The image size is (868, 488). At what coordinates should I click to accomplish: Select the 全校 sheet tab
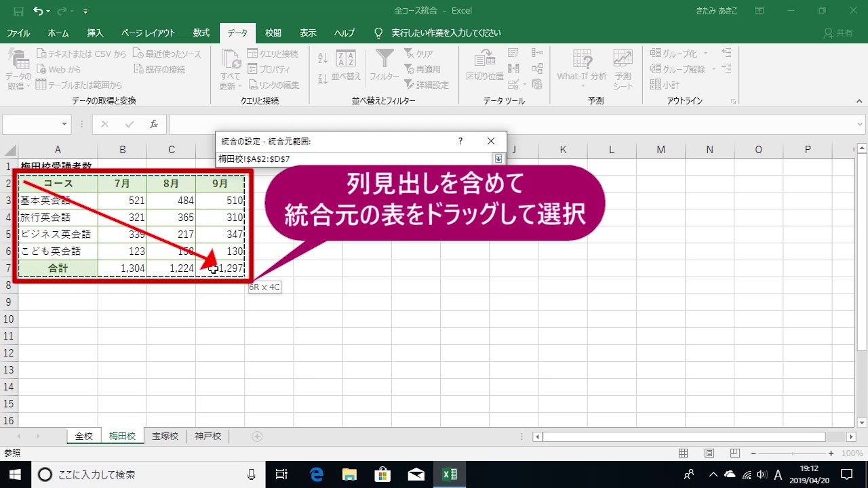click(x=83, y=436)
